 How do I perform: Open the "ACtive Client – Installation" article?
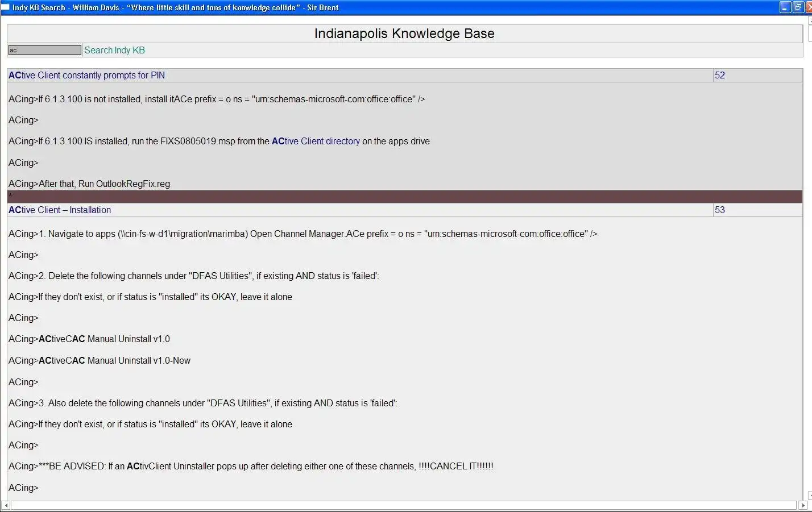click(x=60, y=210)
